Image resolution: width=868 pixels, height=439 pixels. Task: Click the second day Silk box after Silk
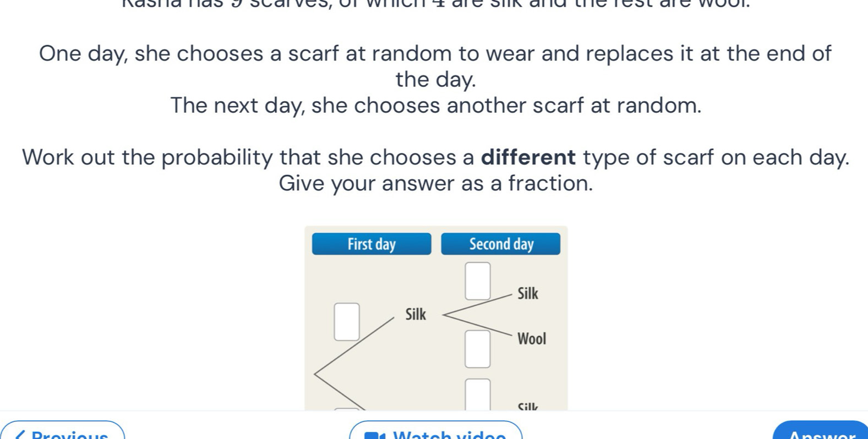pyautogui.click(x=477, y=281)
